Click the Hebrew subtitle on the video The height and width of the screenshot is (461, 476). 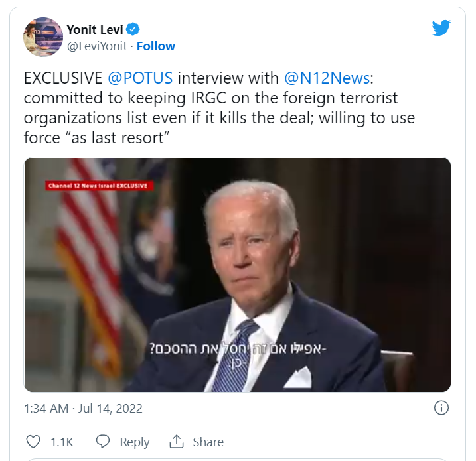(x=238, y=355)
